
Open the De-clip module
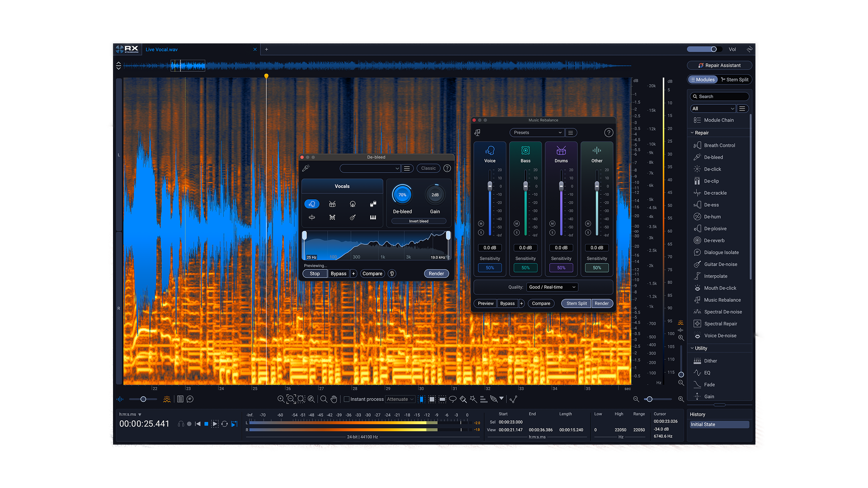pos(712,181)
